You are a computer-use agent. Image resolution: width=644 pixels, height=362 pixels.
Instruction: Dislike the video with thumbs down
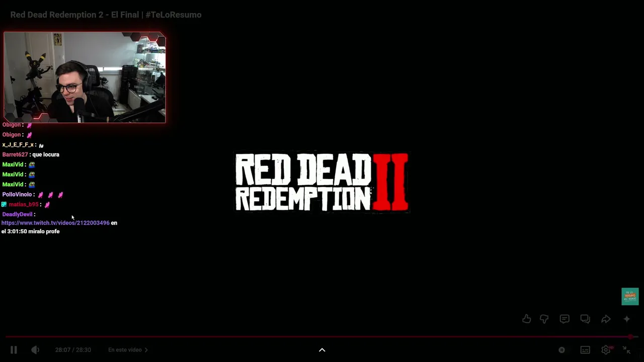click(x=544, y=319)
